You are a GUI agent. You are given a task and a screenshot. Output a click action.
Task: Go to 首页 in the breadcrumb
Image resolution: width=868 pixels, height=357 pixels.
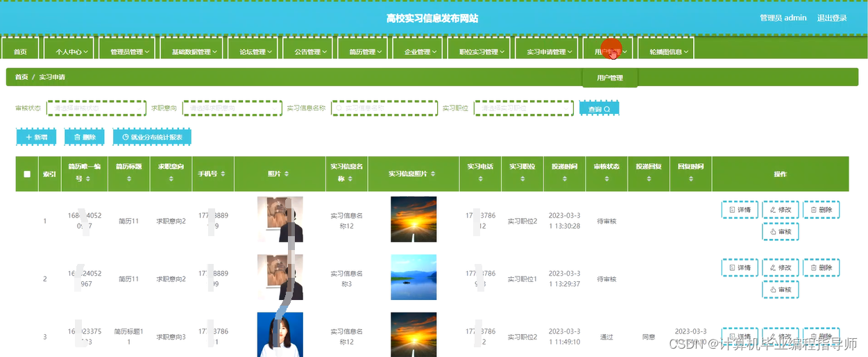point(22,77)
